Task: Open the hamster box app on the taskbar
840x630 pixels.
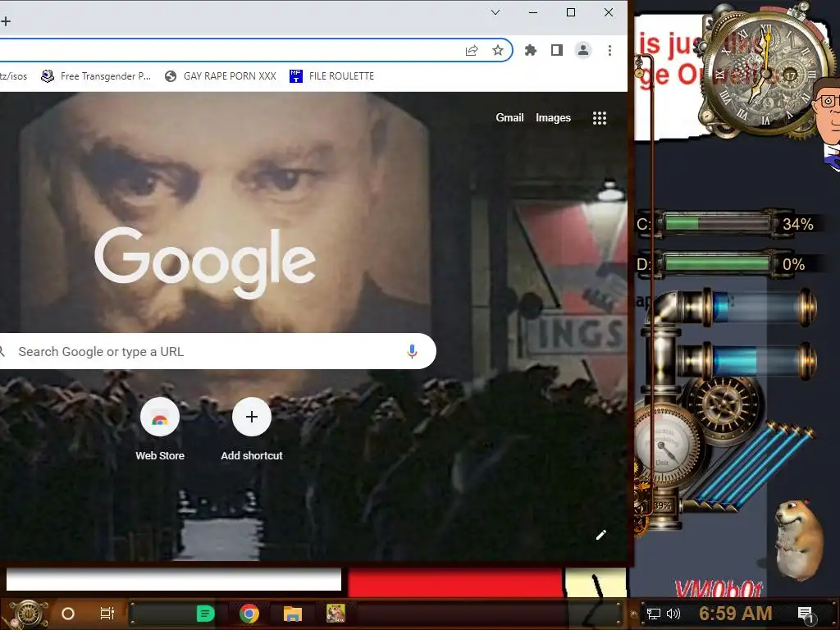Action: (x=336, y=614)
